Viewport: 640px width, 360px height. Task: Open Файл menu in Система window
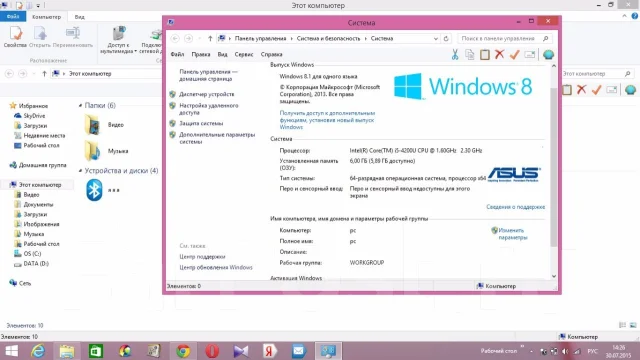177,54
